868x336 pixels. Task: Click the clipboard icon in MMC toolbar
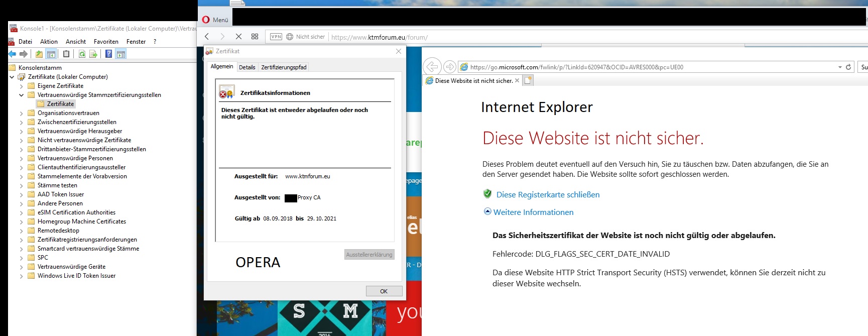pos(66,54)
